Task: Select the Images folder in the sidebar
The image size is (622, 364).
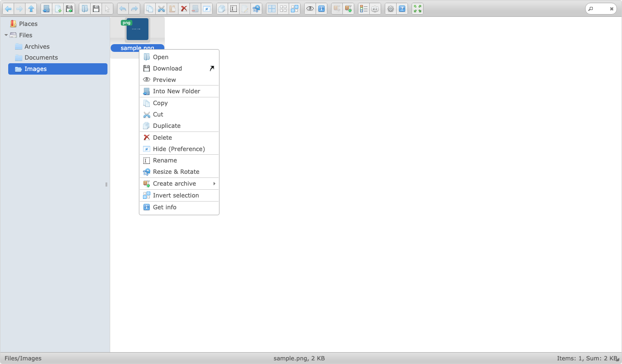Action: tap(58, 69)
